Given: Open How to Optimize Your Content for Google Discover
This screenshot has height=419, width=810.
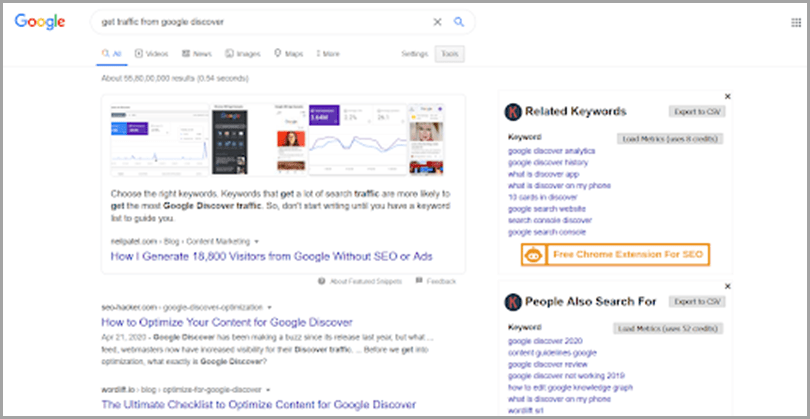Looking at the screenshot, I should pos(227,322).
